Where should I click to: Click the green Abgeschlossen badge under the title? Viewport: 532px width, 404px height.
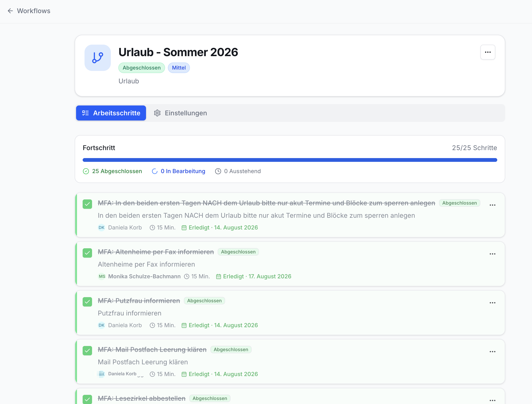pos(142,68)
